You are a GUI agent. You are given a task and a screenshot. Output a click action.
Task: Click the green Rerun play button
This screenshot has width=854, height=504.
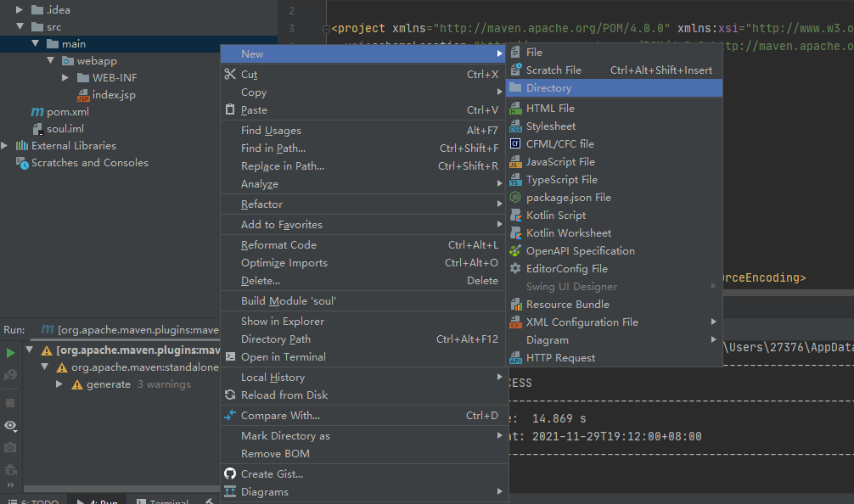click(x=10, y=353)
